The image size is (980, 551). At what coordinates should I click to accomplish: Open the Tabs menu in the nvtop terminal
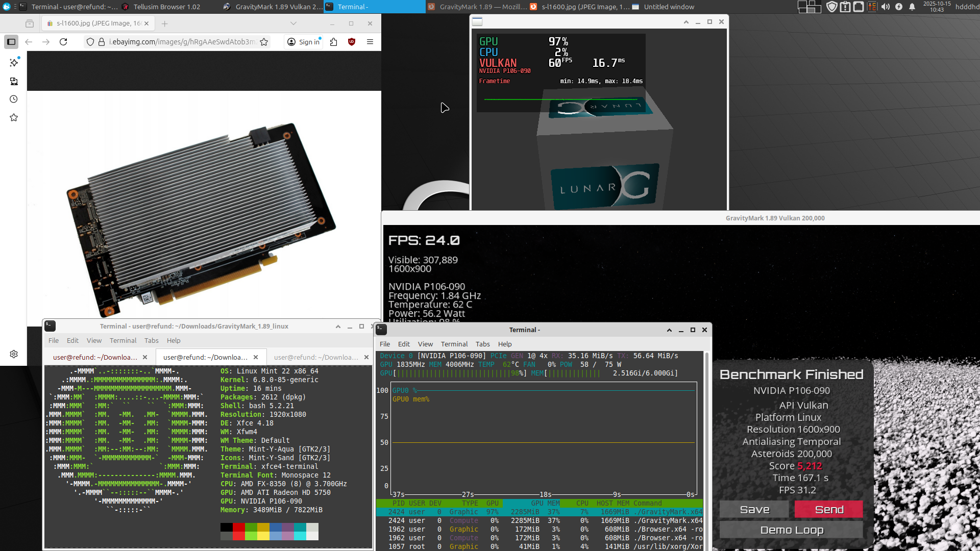[482, 344]
